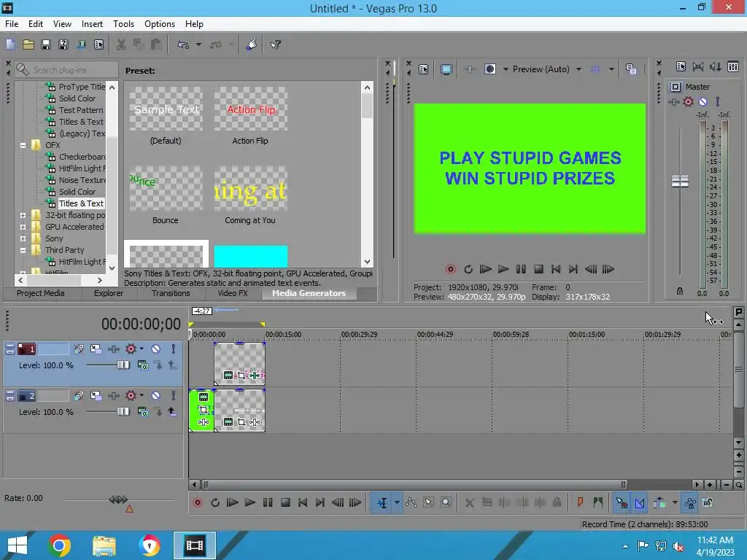
Task: Open File Explorer from the taskbar
Action: click(x=104, y=545)
